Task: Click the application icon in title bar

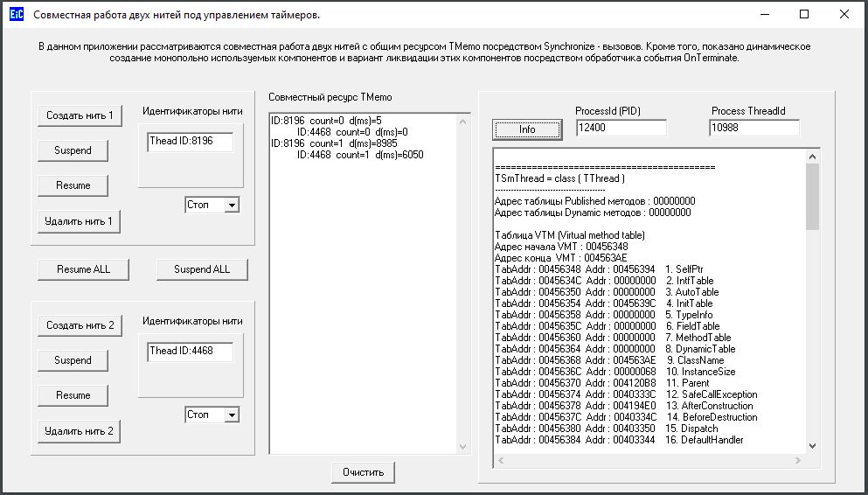Action: pyautogui.click(x=14, y=15)
